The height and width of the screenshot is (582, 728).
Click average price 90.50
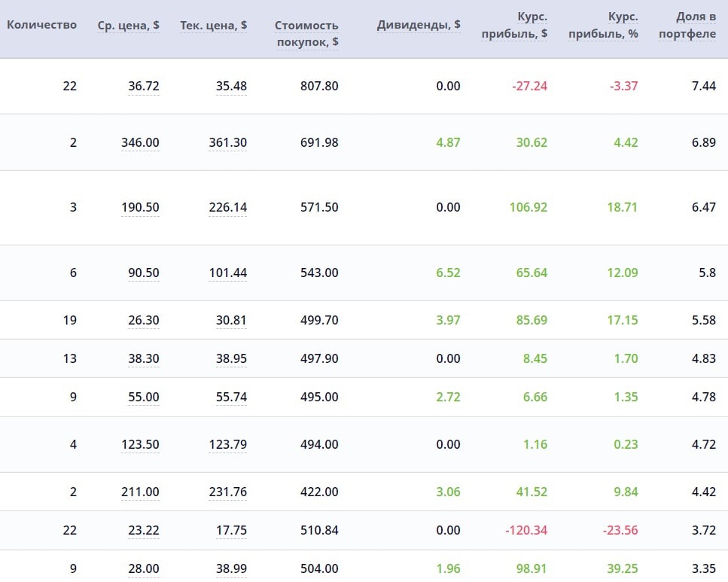click(144, 273)
